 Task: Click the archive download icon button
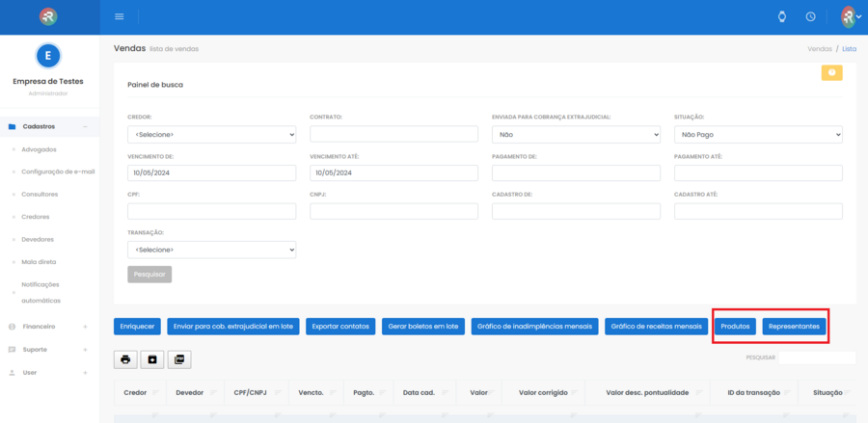click(152, 359)
